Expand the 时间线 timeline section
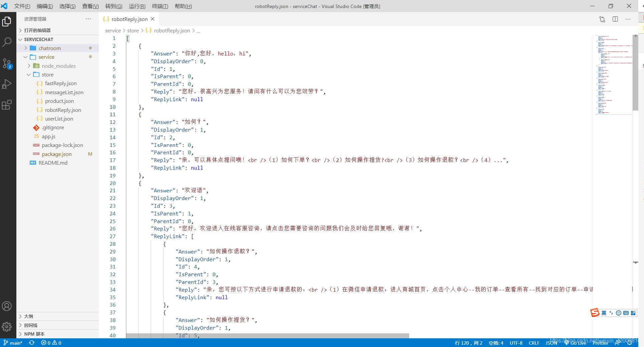 [x=58, y=325]
